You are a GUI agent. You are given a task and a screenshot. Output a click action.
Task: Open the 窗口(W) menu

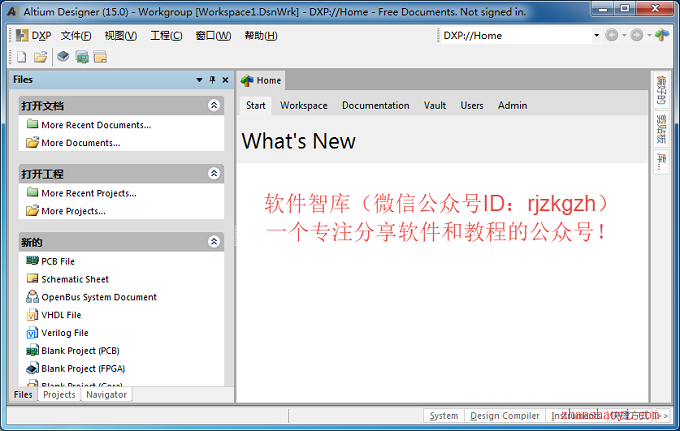coord(213,36)
